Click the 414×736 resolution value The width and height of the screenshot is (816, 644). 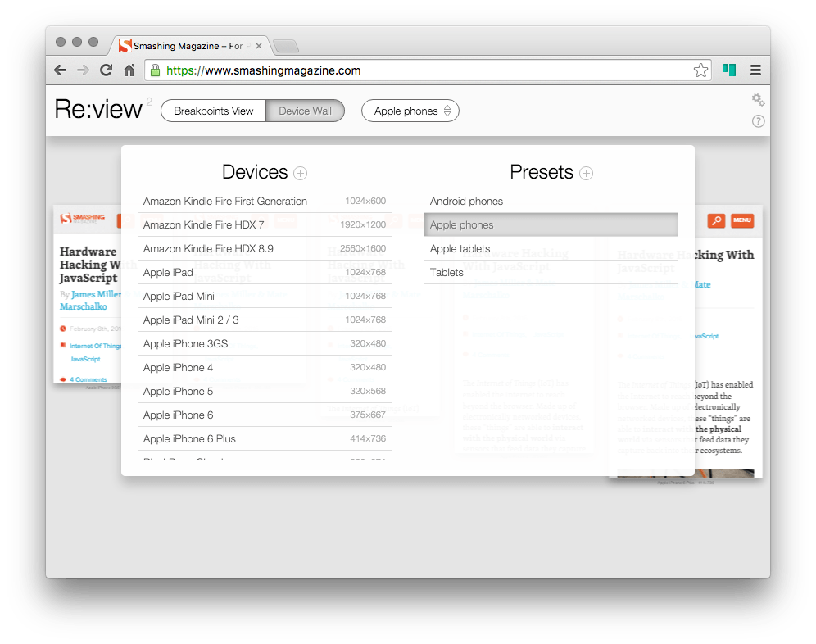[x=368, y=439]
